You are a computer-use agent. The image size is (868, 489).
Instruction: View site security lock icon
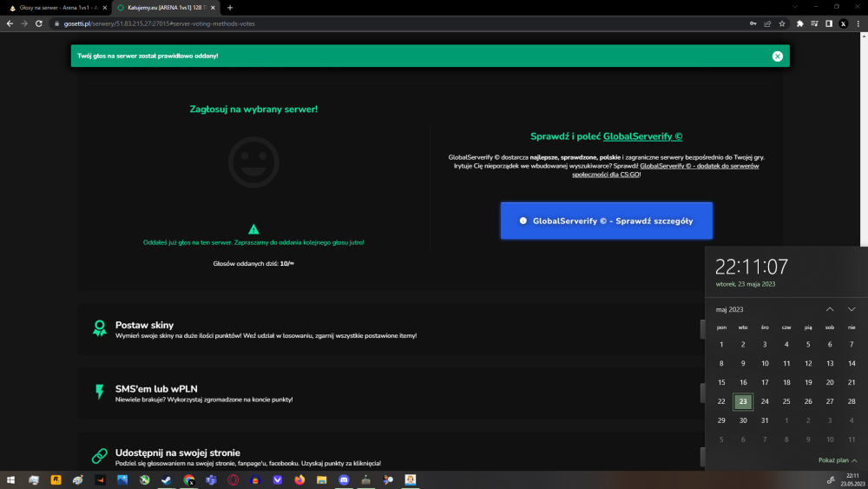click(x=56, y=23)
